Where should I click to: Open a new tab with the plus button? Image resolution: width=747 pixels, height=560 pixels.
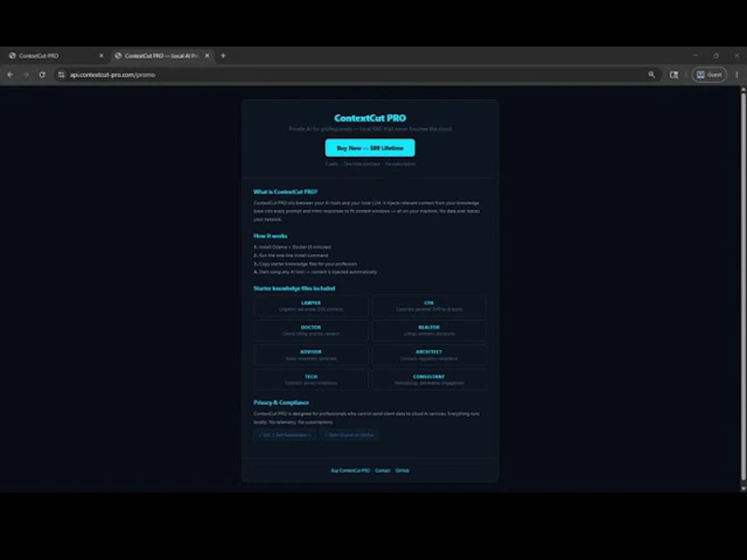[223, 56]
